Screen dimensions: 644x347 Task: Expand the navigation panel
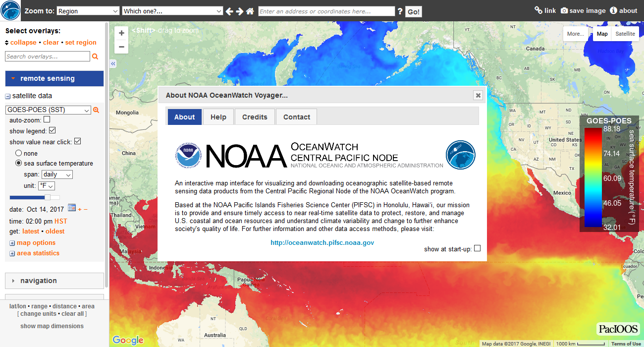(x=54, y=281)
